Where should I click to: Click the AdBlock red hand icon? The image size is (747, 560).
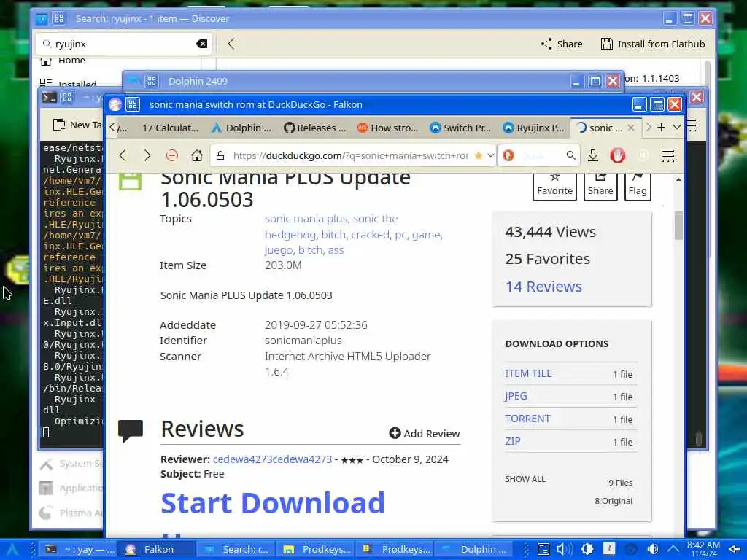617,155
